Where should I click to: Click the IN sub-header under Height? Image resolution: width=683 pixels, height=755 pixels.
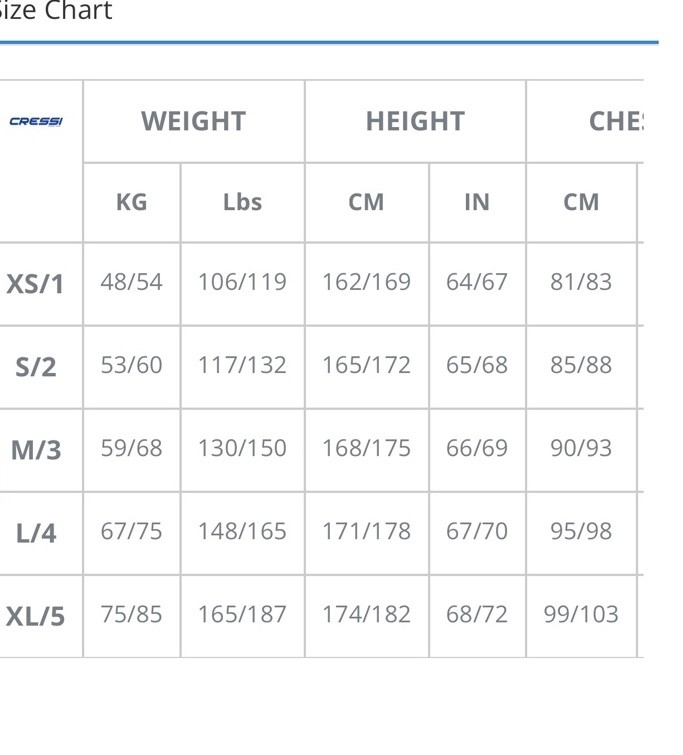pos(477,202)
